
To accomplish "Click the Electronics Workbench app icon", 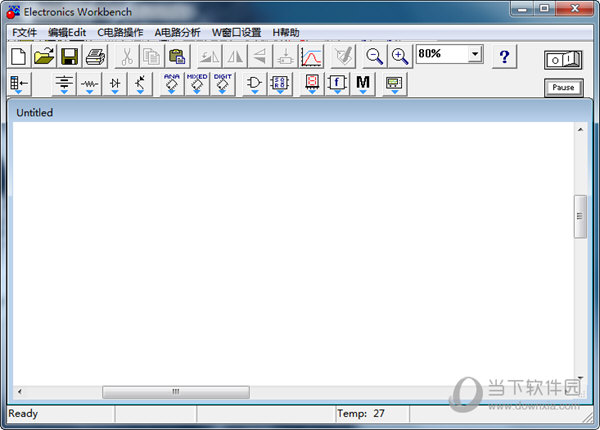I will pyautogui.click(x=13, y=12).
